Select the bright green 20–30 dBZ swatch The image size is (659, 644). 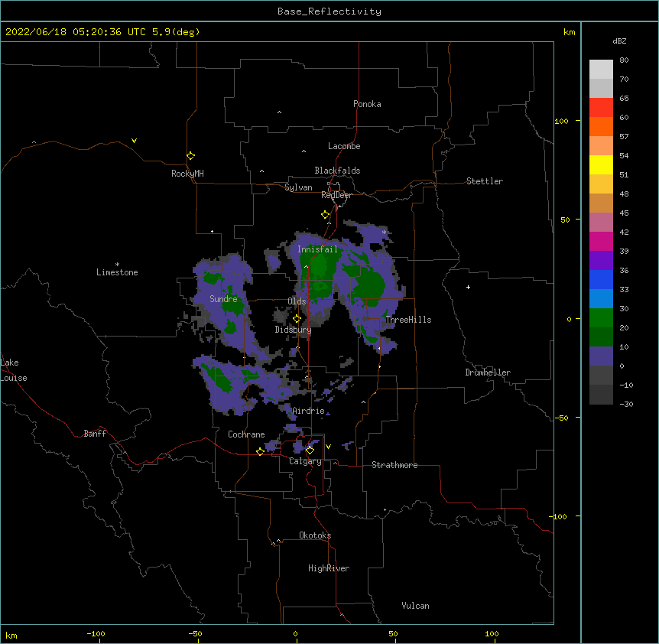(601, 318)
